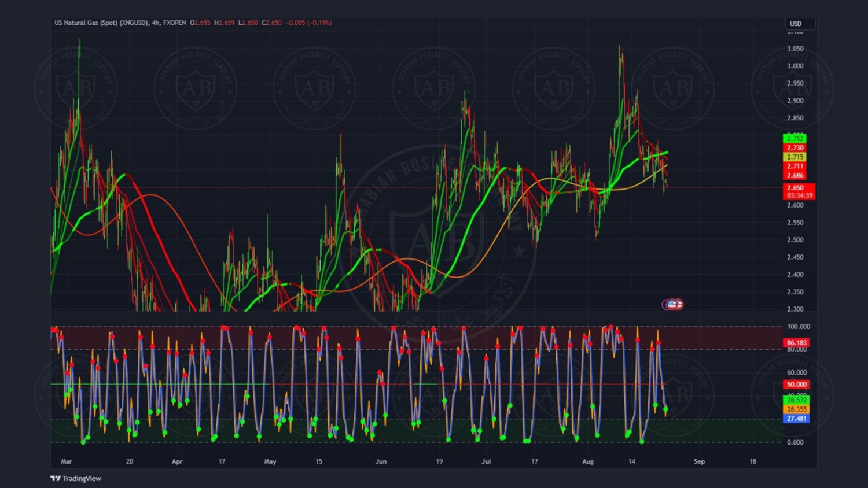Click the US Natural Gas (Spot) symbol title
This screenshot has width=868, height=488.
pyautogui.click(x=101, y=23)
